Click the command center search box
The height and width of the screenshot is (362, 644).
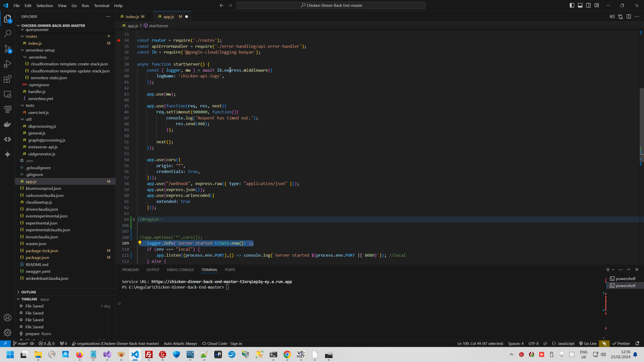[331, 5]
